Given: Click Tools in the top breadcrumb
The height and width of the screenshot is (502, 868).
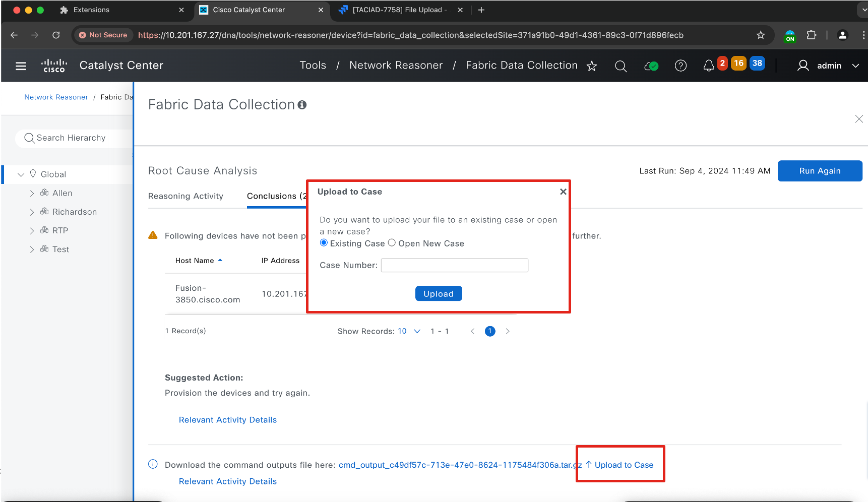Looking at the screenshot, I should tap(313, 66).
